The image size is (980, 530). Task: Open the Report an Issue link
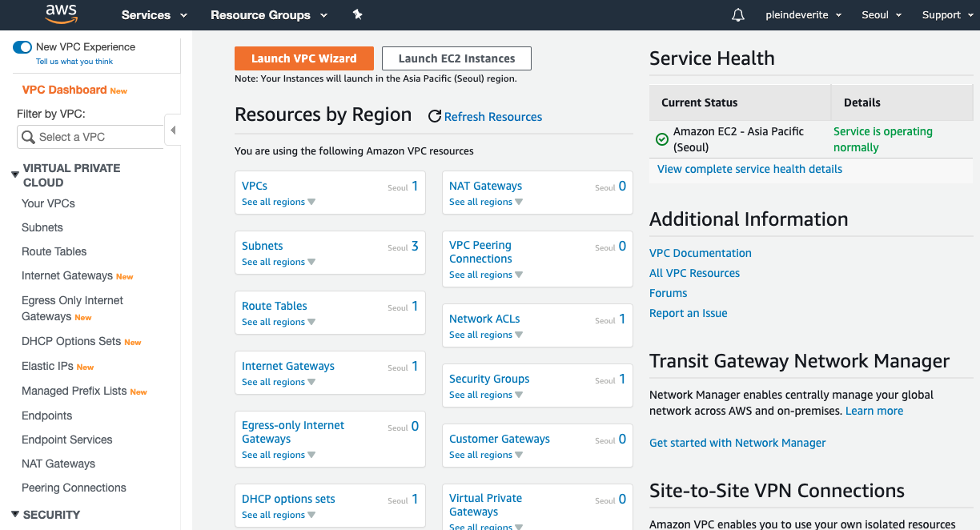689,313
